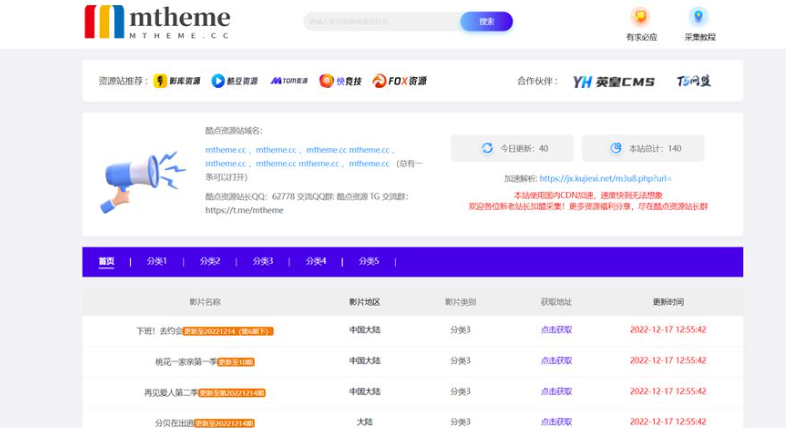Click the 影片类别 column header
786x428 pixels.
(x=460, y=302)
